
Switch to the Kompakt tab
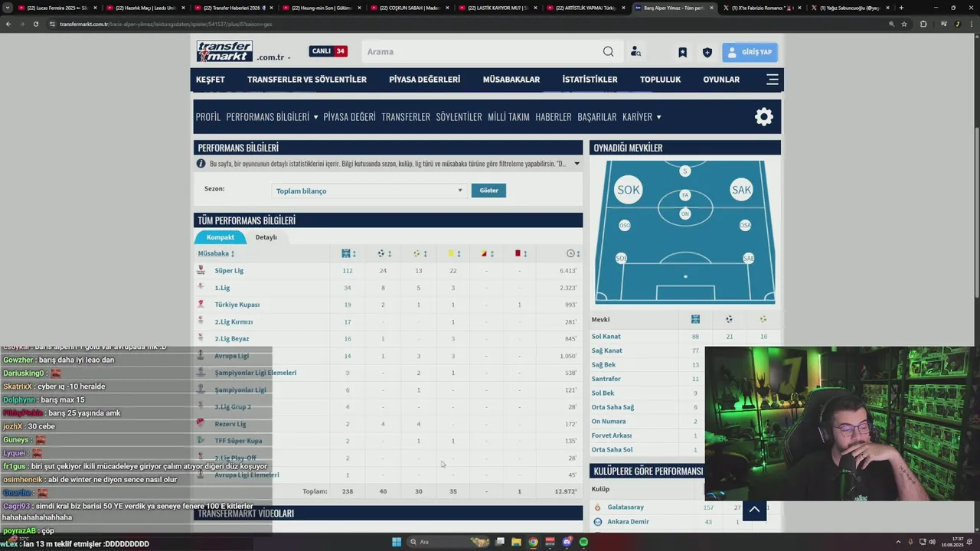pos(220,237)
